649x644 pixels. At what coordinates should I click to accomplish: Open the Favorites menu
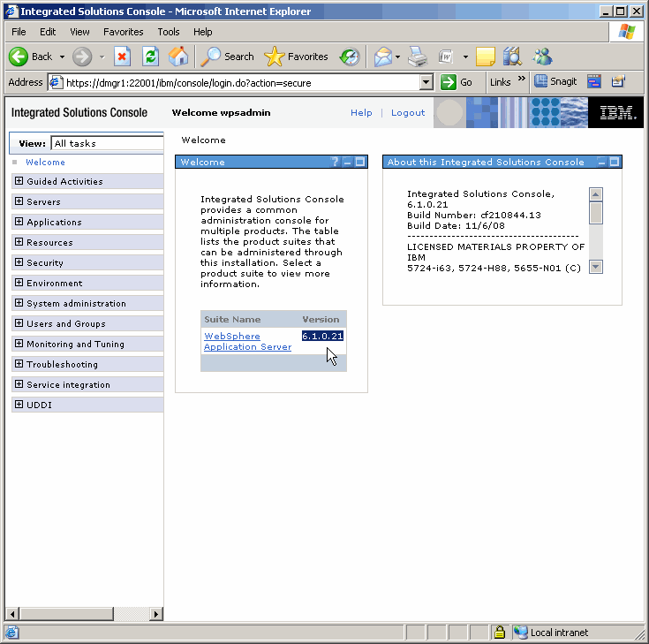(x=123, y=32)
